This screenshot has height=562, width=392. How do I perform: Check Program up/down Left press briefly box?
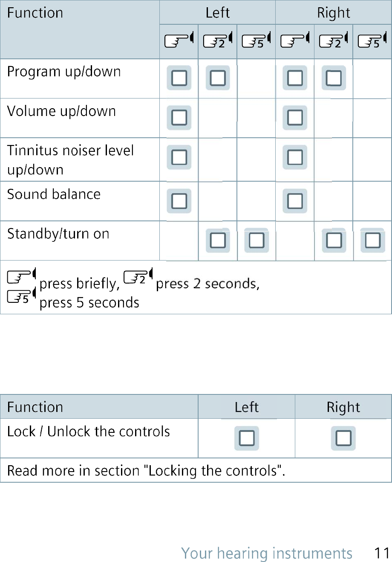(x=179, y=78)
